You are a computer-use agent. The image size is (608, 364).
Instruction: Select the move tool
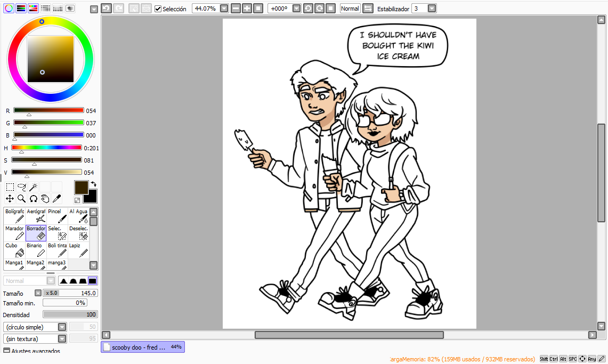pyautogui.click(x=10, y=199)
